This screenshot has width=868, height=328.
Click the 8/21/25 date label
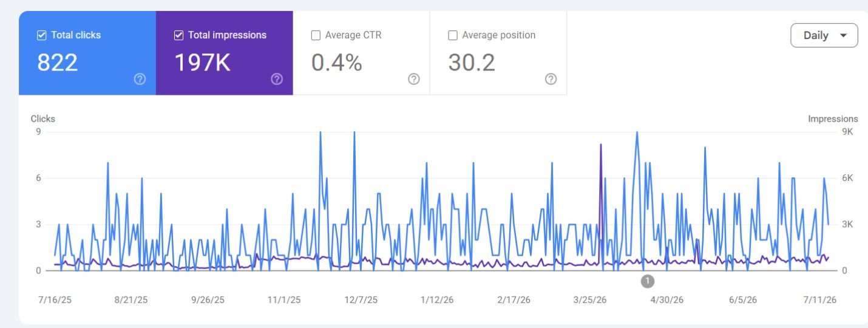pyautogui.click(x=131, y=300)
